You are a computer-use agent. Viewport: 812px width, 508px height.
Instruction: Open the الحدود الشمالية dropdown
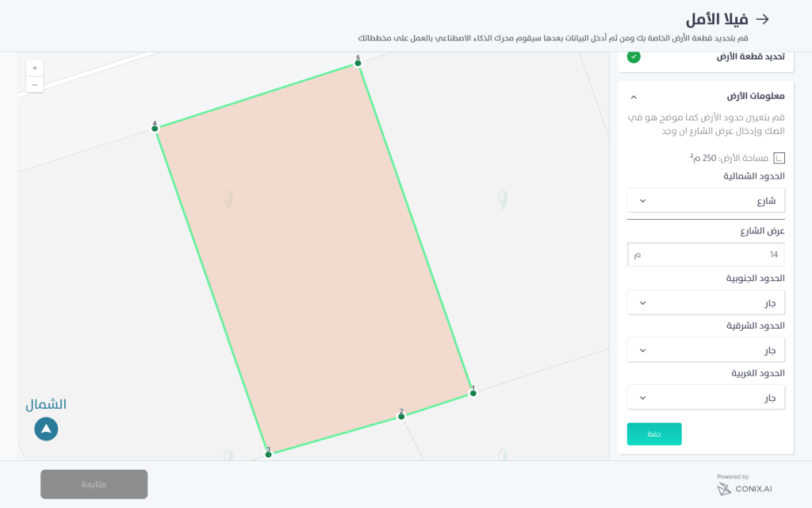coord(706,201)
